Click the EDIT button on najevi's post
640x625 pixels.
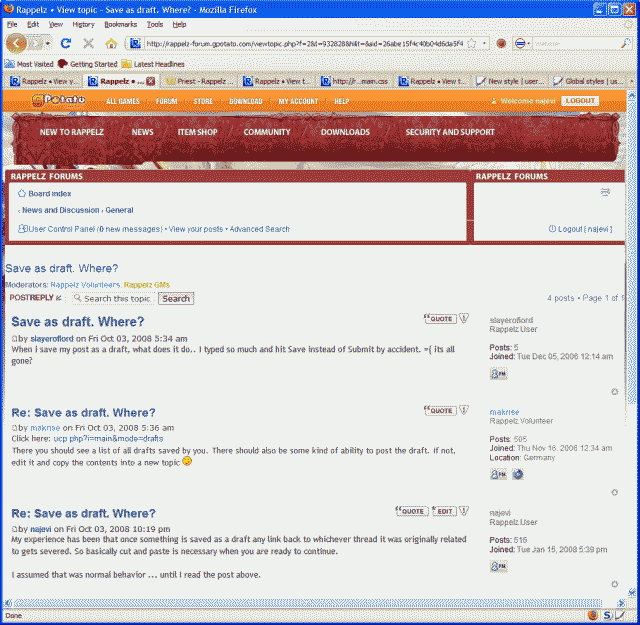[444, 511]
